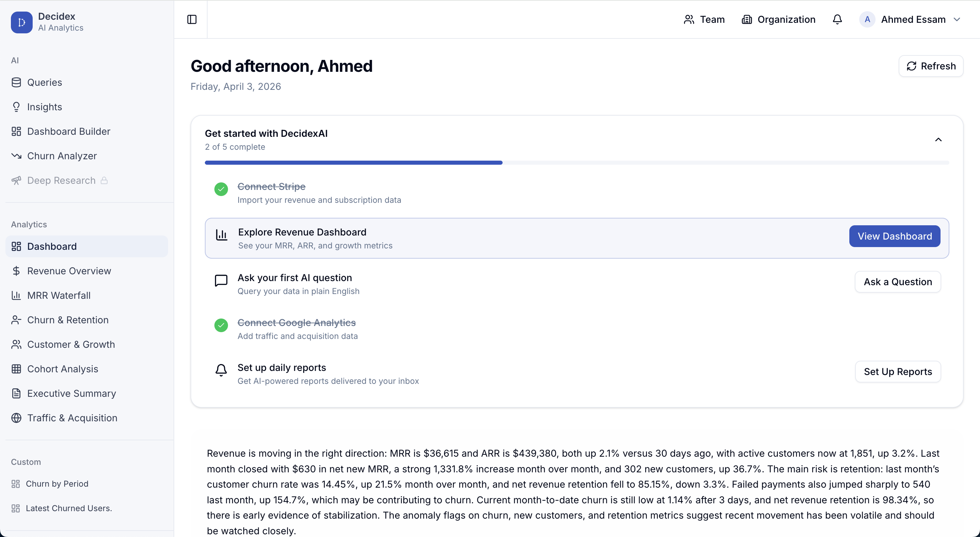The image size is (980, 537).
Task: Open the custom Churn by Period dashboard
Action: [57, 484]
